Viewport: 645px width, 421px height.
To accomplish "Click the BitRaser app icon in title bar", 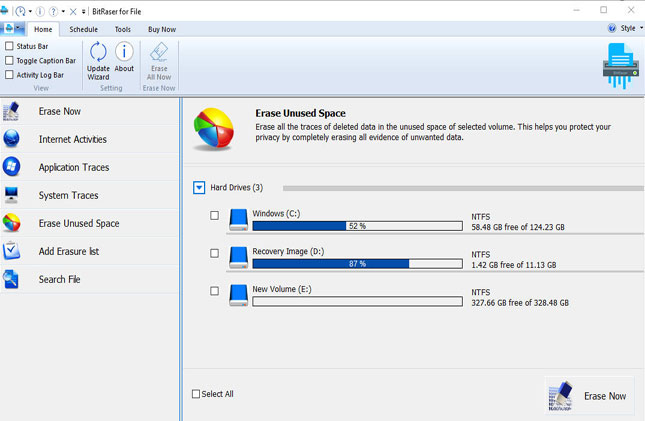I will [x=4, y=11].
